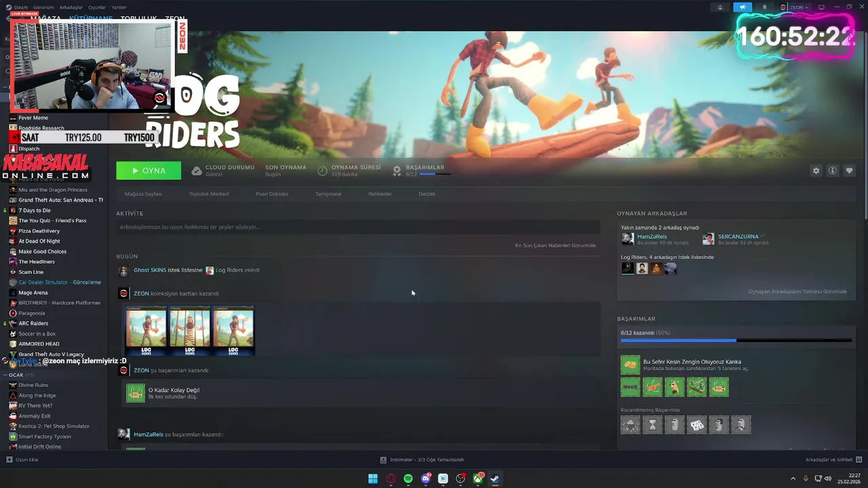Click O Kadar Kolay Değil achievement icon
Screen dimensions: 868x488
tap(136, 393)
